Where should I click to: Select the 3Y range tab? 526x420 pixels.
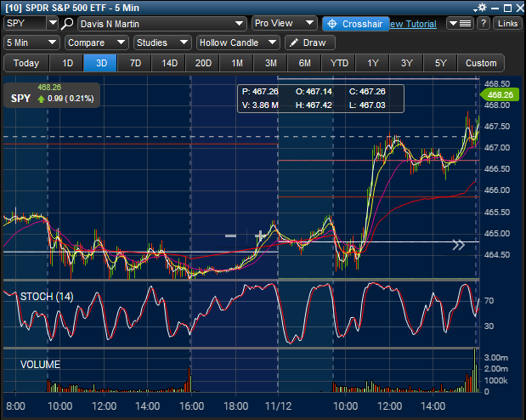coord(406,63)
